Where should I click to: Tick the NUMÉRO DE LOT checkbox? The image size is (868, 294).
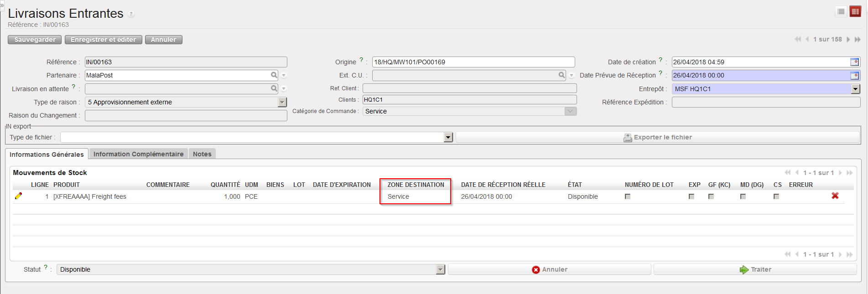pos(628,196)
